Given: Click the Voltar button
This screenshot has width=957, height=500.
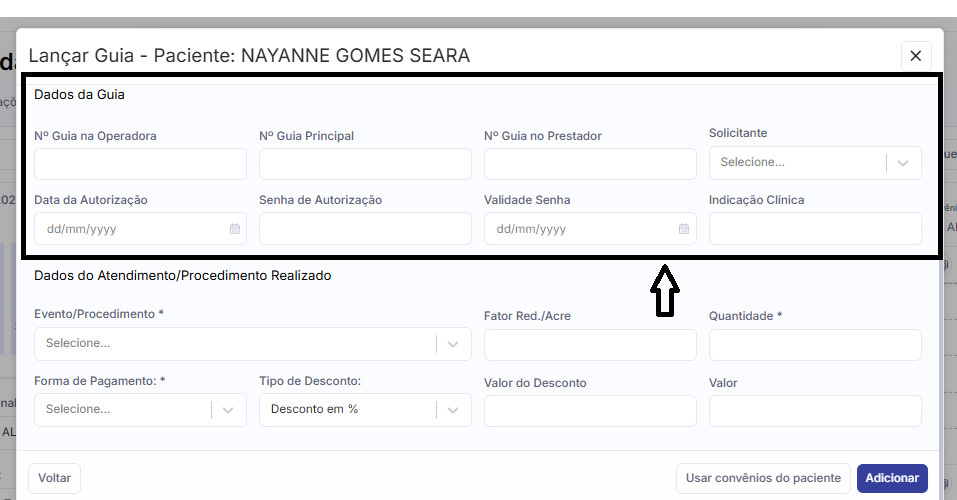Looking at the screenshot, I should coord(54,478).
